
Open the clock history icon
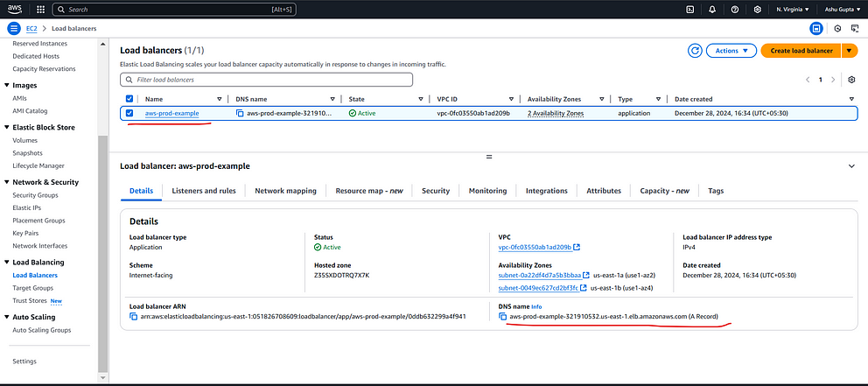click(837, 28)
